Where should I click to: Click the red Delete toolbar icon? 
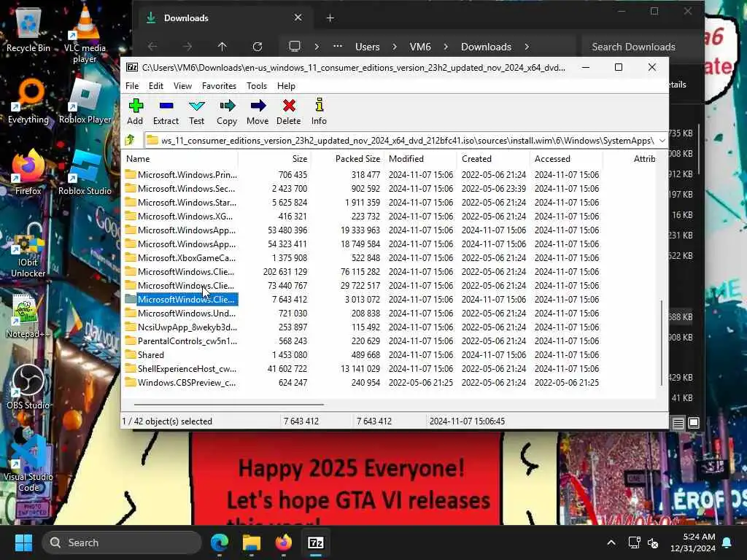pos(289,112)
